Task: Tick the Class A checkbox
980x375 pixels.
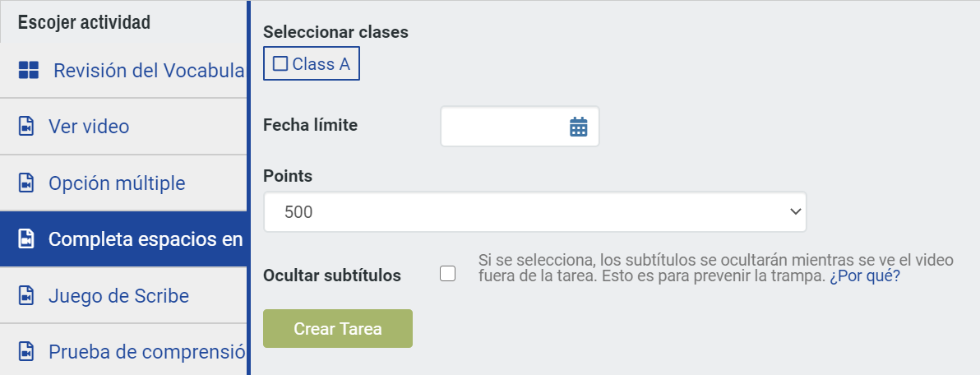Action: click(x=280, y=64)
